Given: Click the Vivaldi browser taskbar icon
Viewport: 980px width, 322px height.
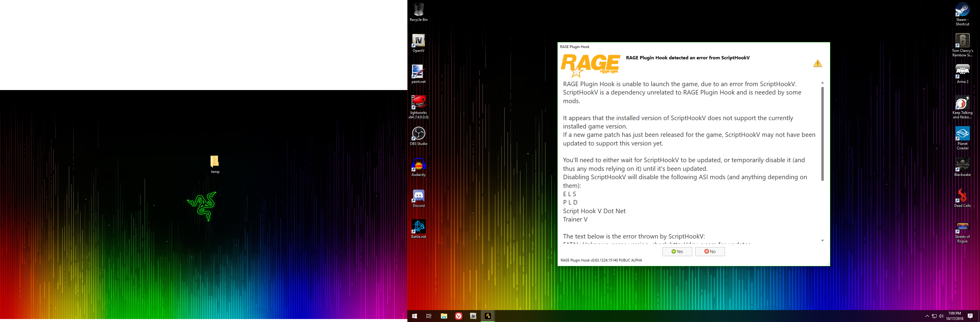Looking at the screenshot, I should click(x=458, y=316).
